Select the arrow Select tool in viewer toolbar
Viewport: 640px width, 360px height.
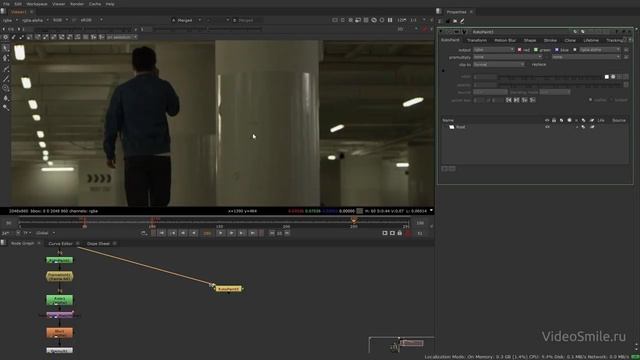point(5,48)
